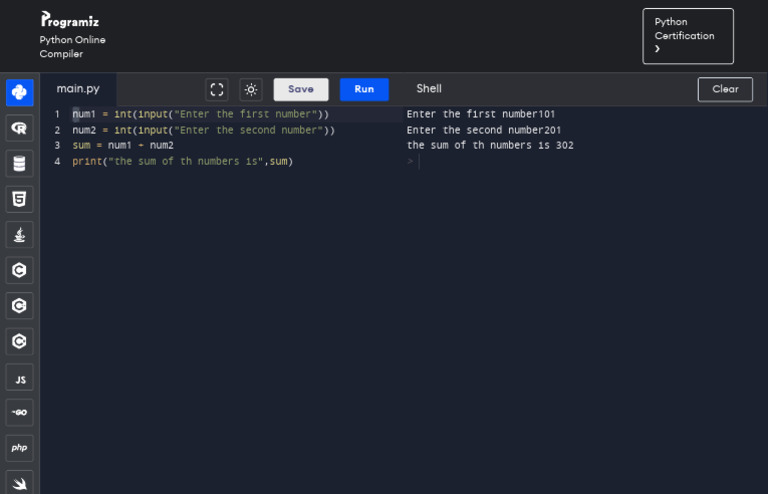Open the Swift compiler icon

(x=20, y=483)
